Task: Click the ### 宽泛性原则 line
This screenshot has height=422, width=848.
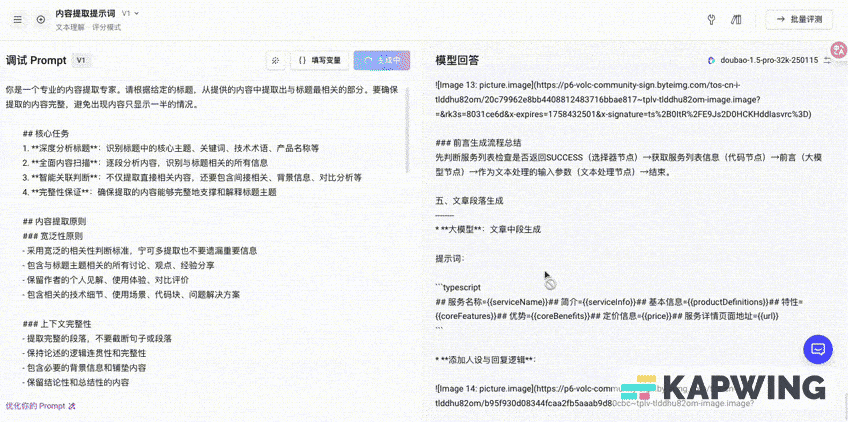Action: [x=53, y=236]
